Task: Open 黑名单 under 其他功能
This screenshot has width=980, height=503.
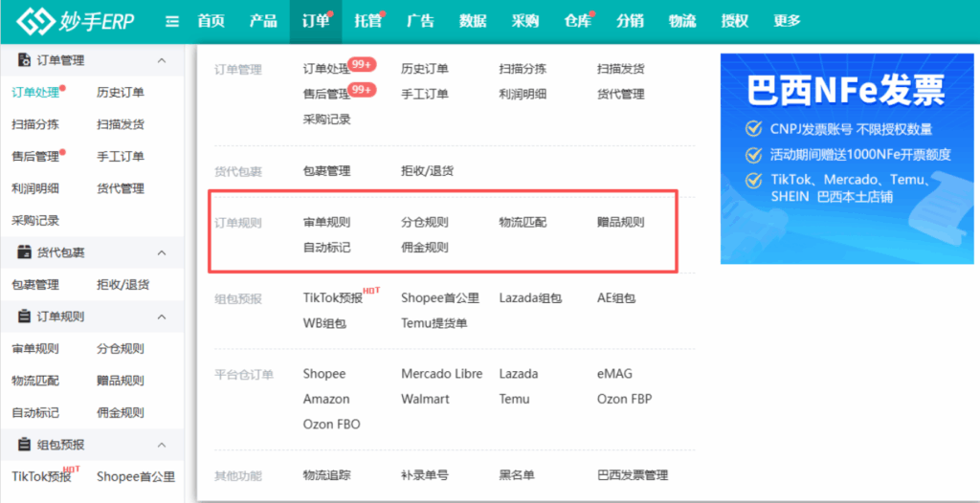Action: click(517, 475)
